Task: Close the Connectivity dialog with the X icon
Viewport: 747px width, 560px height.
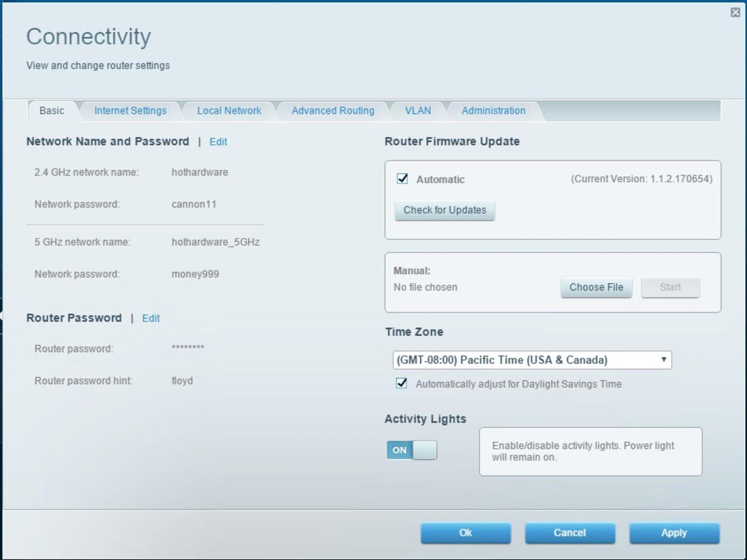Action: click(735, 12)
